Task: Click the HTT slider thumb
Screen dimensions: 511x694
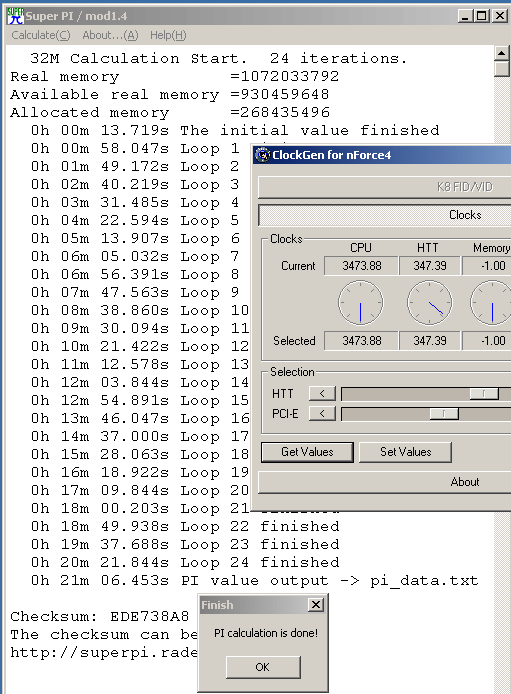Action: tap(484, 393)
